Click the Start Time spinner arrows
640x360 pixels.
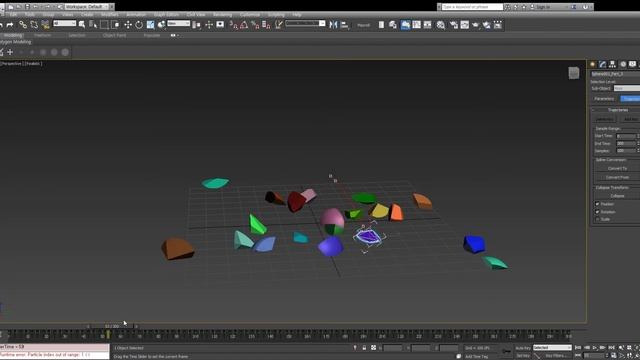click(x=638, y=136)
